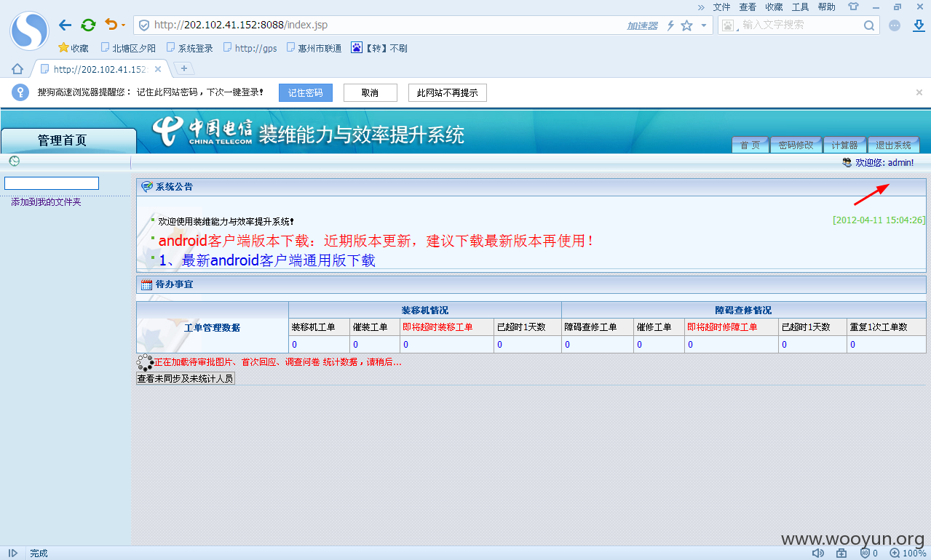Toggle the status bar speaker icon
931x560 pixels.
pyautogui.click(x=818, y=553)
